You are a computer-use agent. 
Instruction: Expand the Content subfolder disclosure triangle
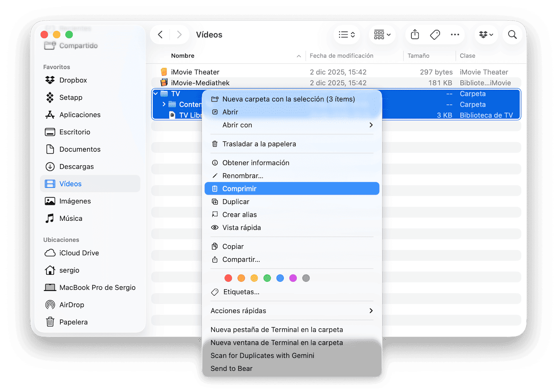[x=164, y=104]
